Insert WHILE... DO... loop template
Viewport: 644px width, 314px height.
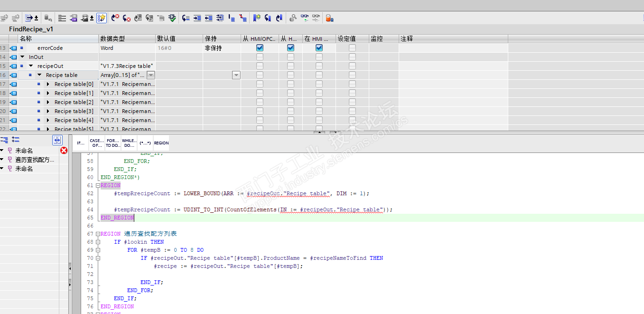129,143
